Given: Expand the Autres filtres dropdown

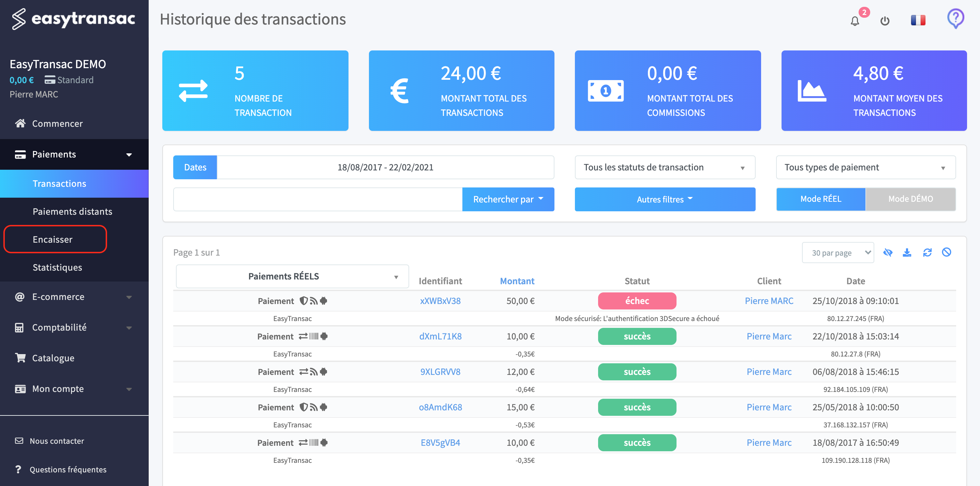Looking at the screenshot, I should [x=665, y=199].
